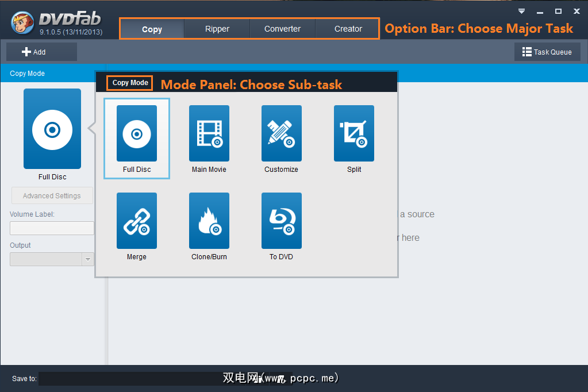Click the Volume Label input field
588x392 pixels.
pyautogui.click(x=52, y=228)
